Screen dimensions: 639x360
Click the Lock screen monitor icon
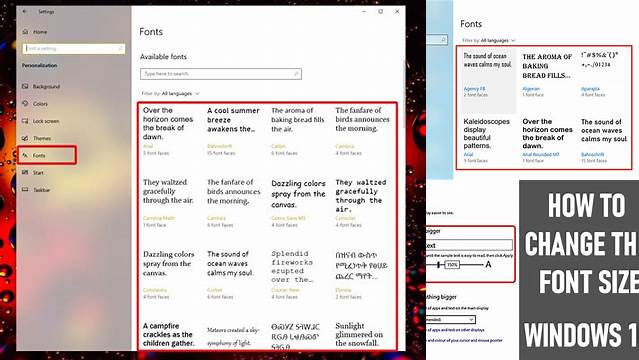(25, 121)
